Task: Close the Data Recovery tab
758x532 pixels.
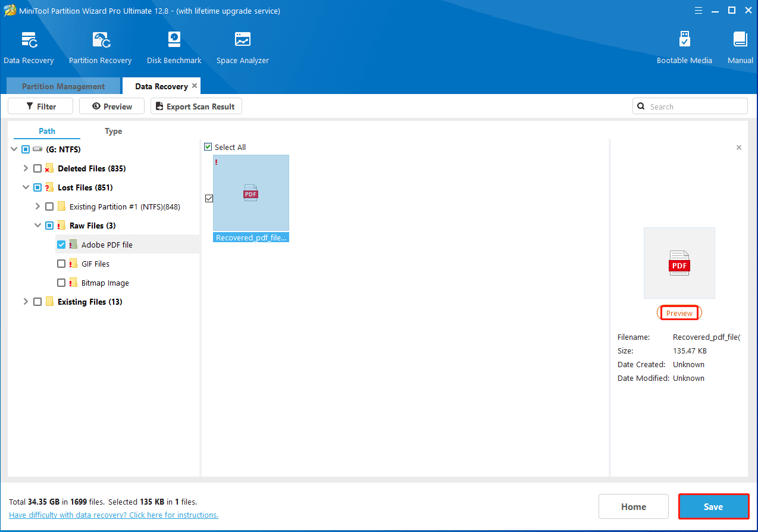Action: click(x=195, y=86)
